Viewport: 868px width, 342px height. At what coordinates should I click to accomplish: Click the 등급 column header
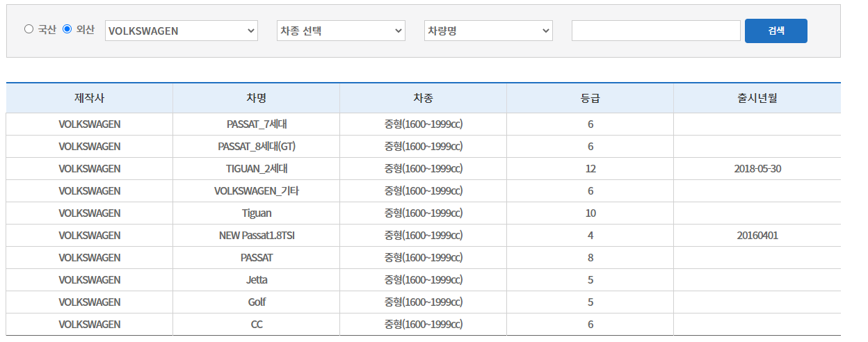coord(590,98)
